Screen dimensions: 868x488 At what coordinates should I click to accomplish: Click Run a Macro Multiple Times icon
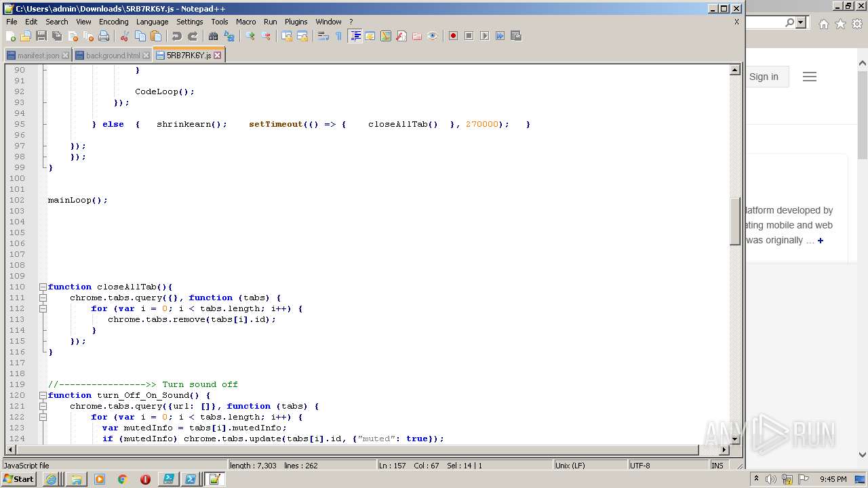coord(500,36)
